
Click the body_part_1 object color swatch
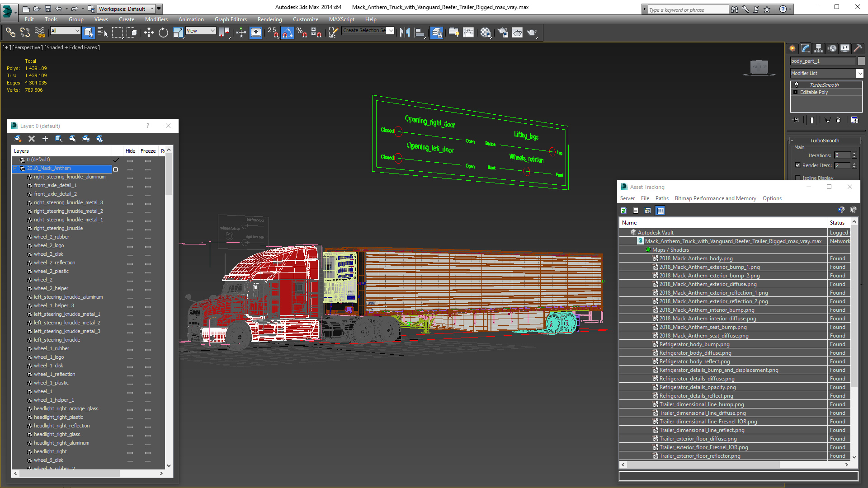tap(861, 61)
